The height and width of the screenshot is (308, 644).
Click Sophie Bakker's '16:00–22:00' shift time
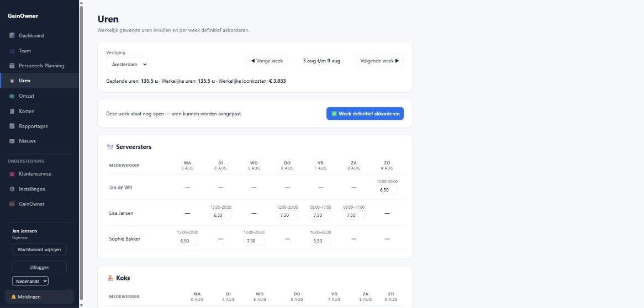click(320, 232)
